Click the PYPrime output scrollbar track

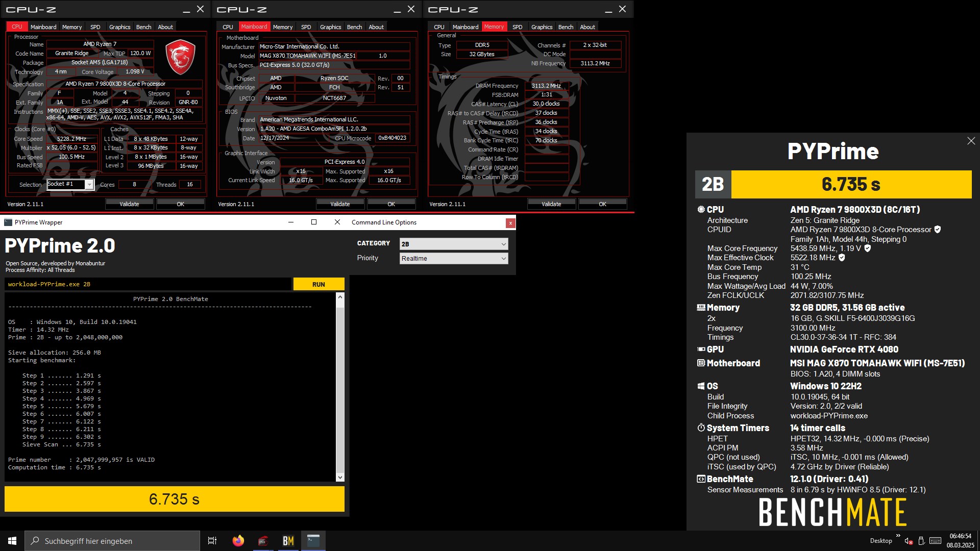(340, 387)
